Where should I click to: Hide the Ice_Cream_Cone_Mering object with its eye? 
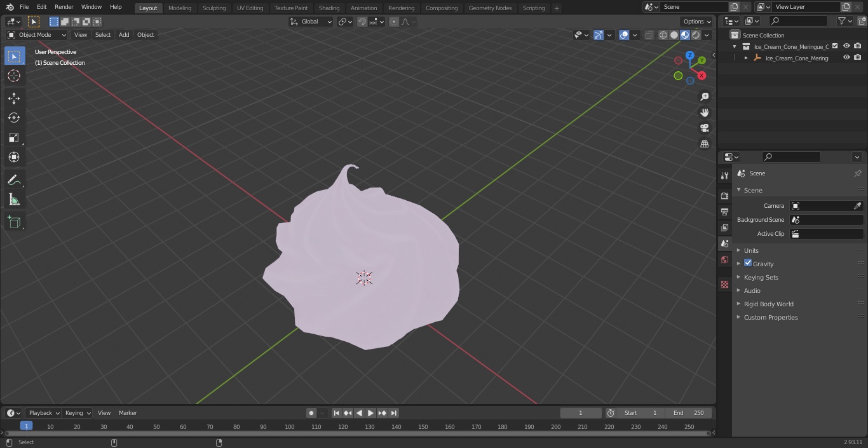[x=846, y=58]
